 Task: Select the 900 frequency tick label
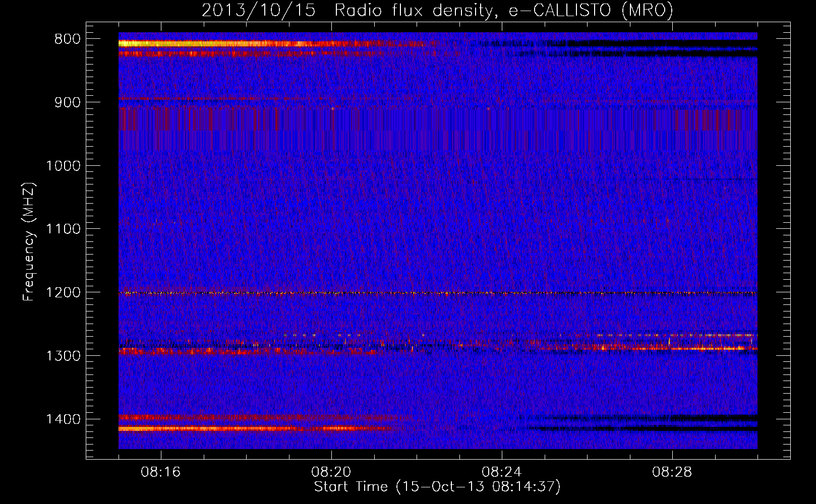pos(68,103)
